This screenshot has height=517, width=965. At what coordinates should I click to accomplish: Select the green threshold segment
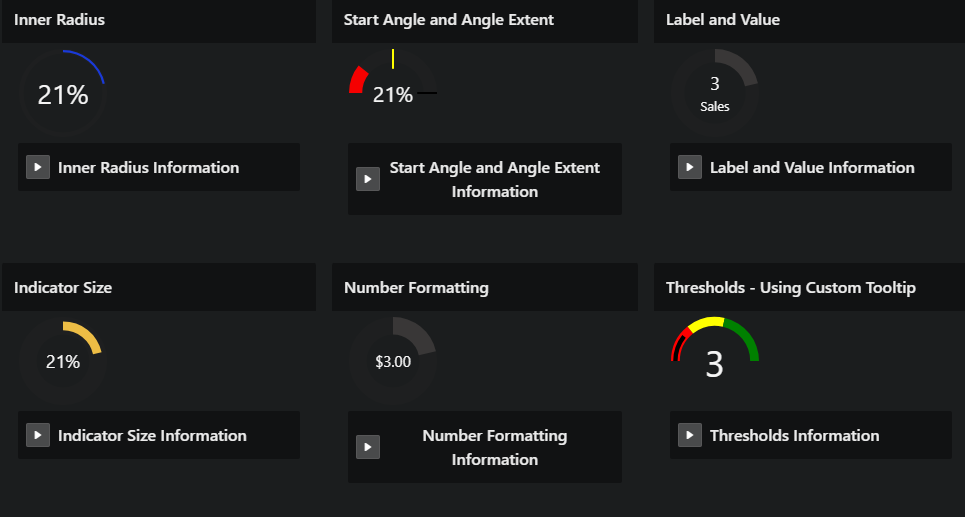coord(744,337)
